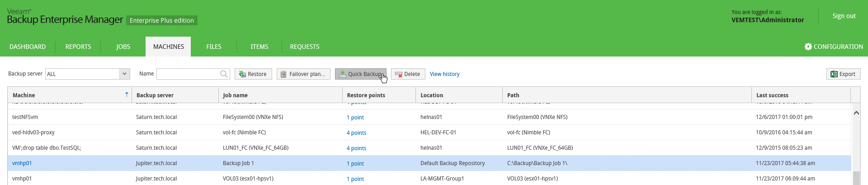
Task: Switch to the Reports tab
Action: pos(78,47)
